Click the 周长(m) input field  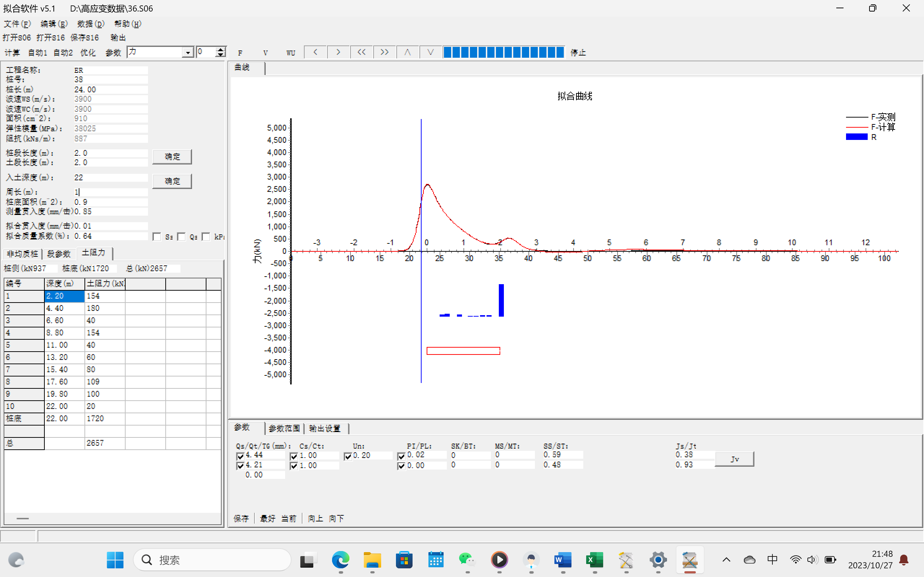[111, 192]
